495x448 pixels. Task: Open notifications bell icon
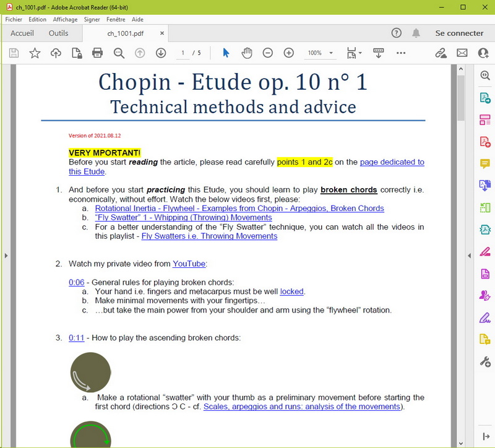416,33
